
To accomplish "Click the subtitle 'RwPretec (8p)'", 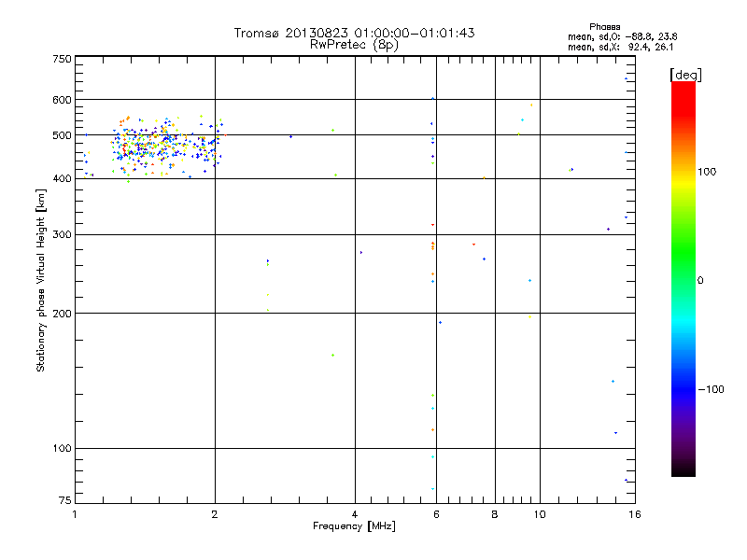I will point(354,45).
